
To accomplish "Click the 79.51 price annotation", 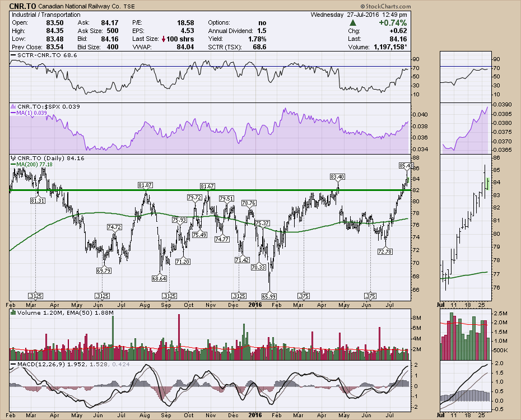I will pos(226,198).
